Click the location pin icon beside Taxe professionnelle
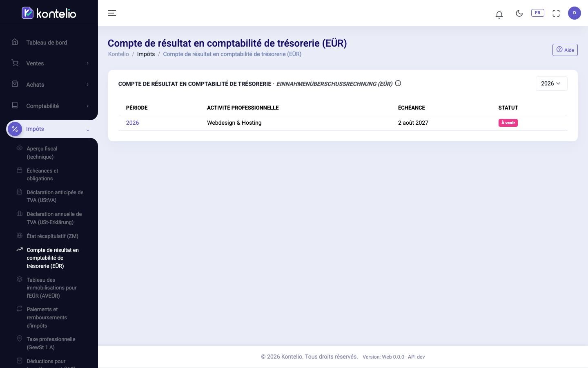The image size is (588, 368). [19, 339]
